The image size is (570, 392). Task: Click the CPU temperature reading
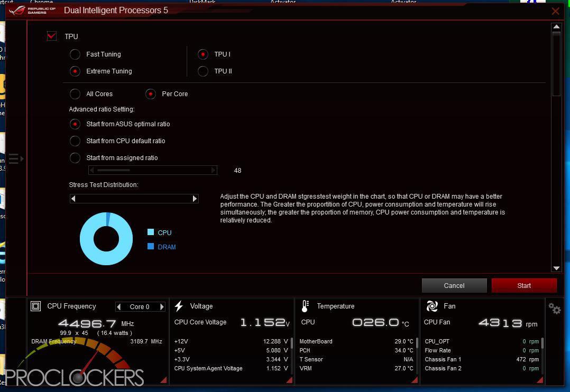380,323
